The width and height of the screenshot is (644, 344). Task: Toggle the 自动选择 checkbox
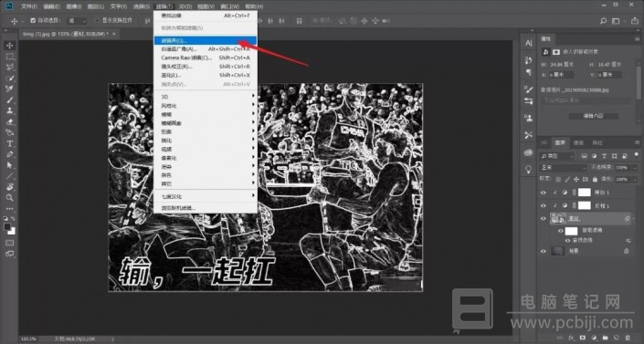[x=33, y=20]
